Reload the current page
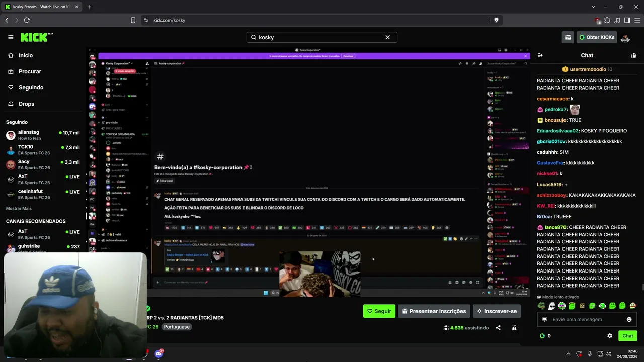The width and height of the screenshot is (644, 362). coord(27,20)
